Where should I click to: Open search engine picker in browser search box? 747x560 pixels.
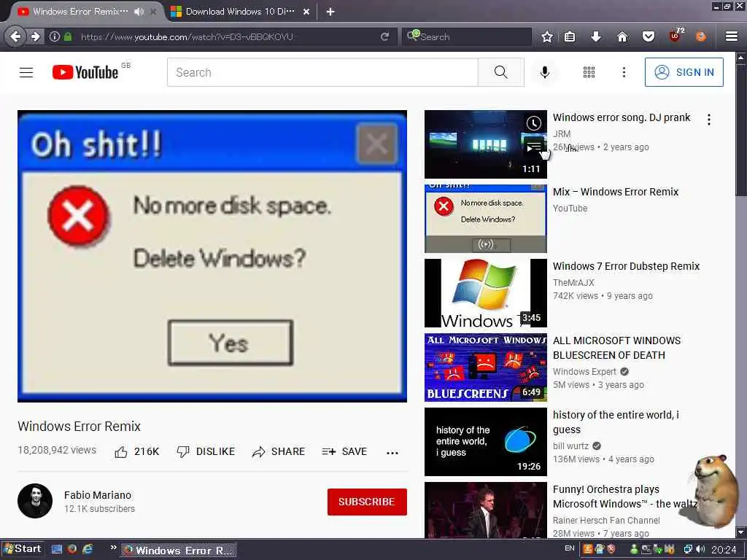413,35
